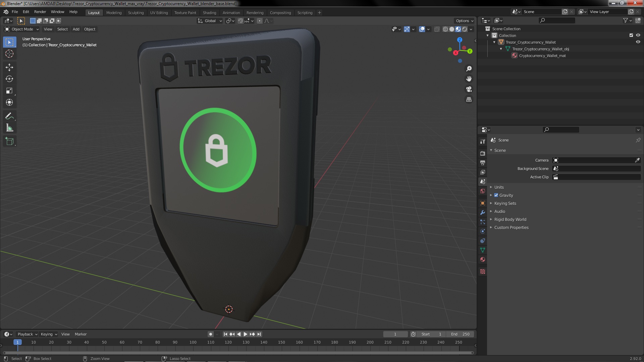Open the Particles properties tab
The width and height of the screenshot is (644, 362).
[483, 222]
